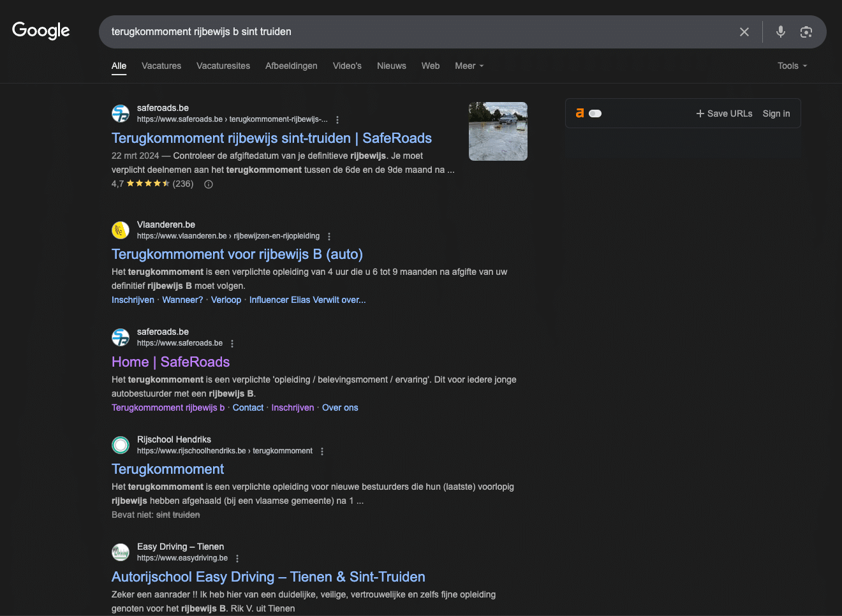Click the vlaanderen.be rijbewijzen-en-rijopleiding URL
The width and height of the screenshot is (842, 616).
(228, 236)
